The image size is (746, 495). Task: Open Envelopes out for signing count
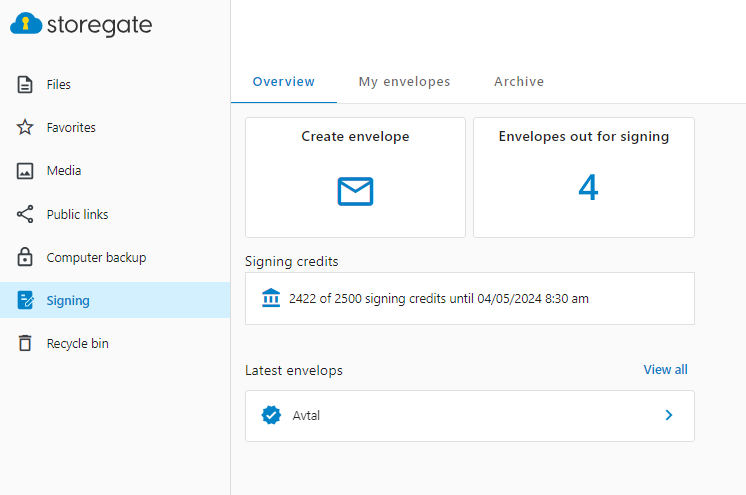point(584,178)
